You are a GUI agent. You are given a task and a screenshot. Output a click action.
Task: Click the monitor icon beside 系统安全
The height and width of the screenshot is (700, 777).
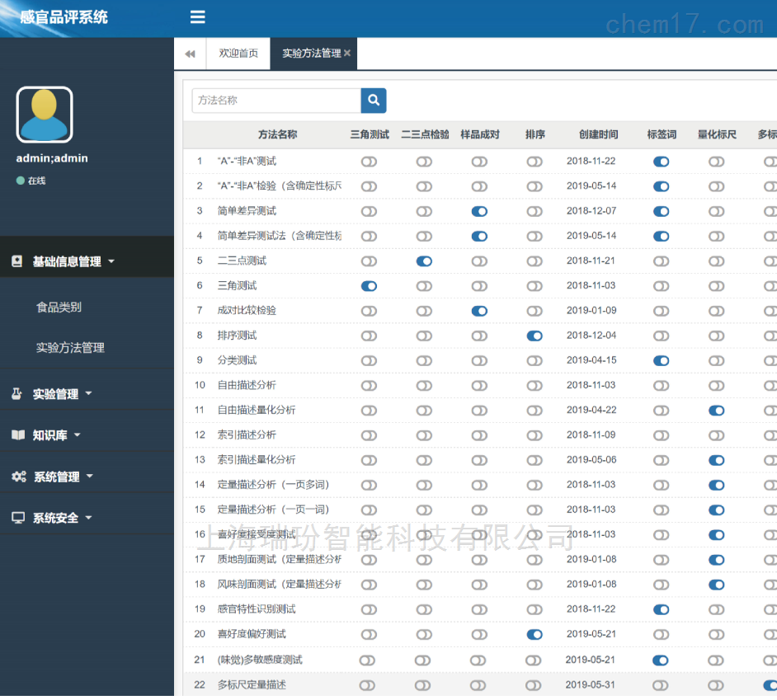[x=17, y=518]
